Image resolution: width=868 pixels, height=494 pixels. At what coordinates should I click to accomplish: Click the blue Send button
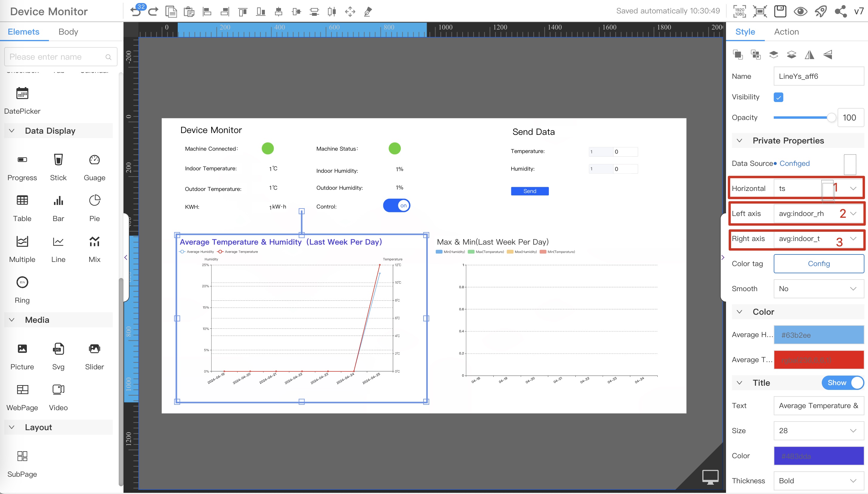529,191
